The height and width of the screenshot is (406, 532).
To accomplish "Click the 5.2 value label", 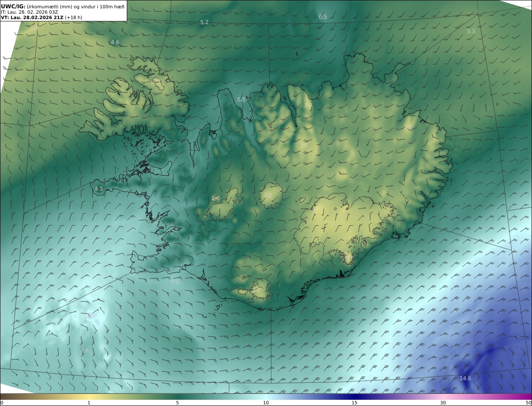I will point(204,22).
